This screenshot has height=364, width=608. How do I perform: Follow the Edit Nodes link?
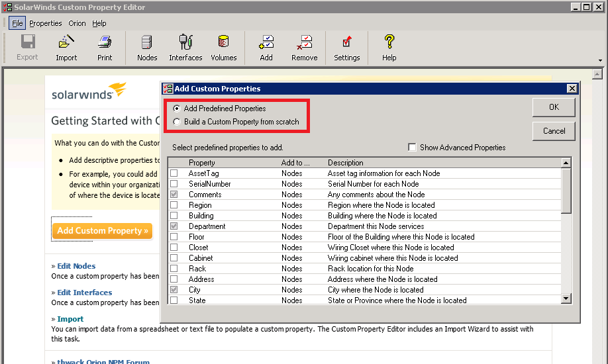[76, 266]
